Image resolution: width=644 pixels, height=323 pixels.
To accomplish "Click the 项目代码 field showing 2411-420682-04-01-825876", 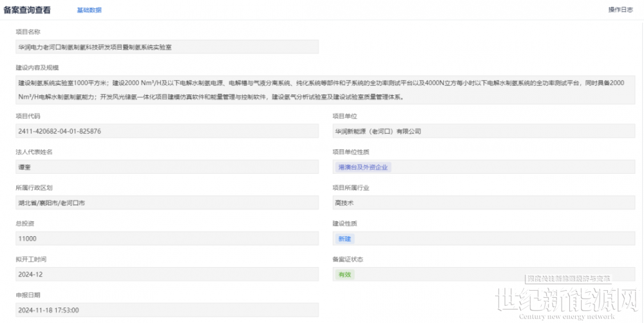I will (167, 131).
